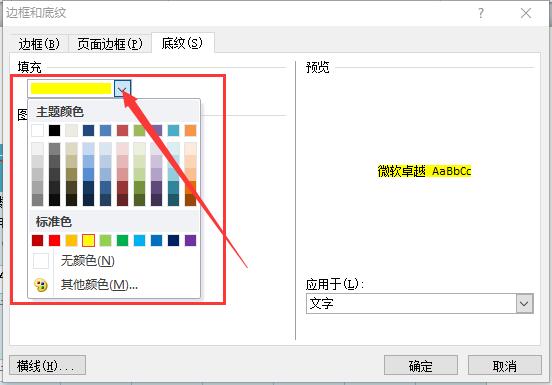Viewport: 552px width, 385px height.
Task: Click the yellow 填充 color field
Action: (71, 89)
